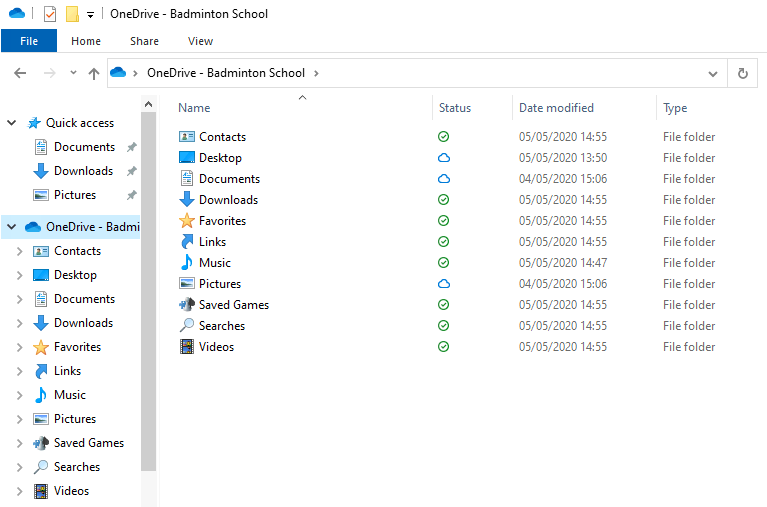Click the Saved Games folder icon in file list
This screenshot has height=507, width=767.
187,305
